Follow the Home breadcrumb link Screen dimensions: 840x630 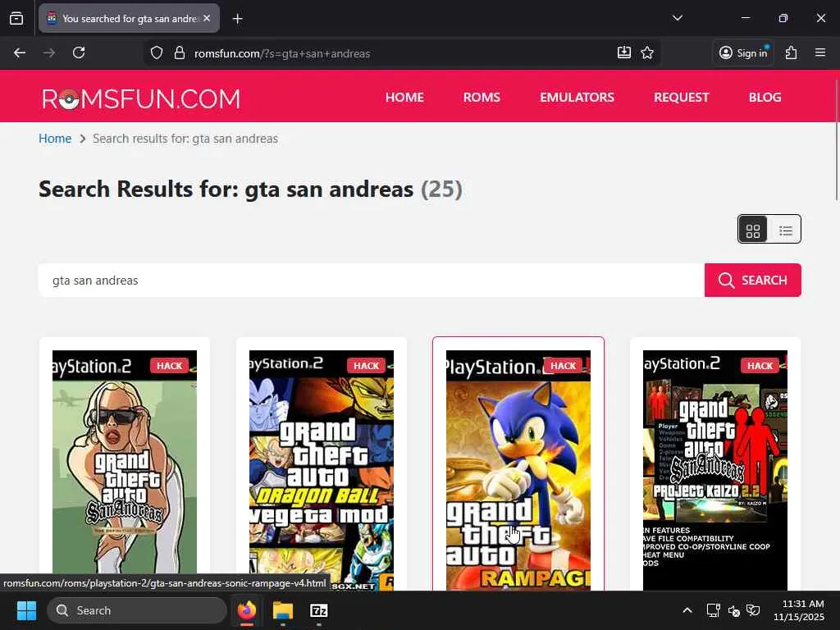tap(55, 139)
